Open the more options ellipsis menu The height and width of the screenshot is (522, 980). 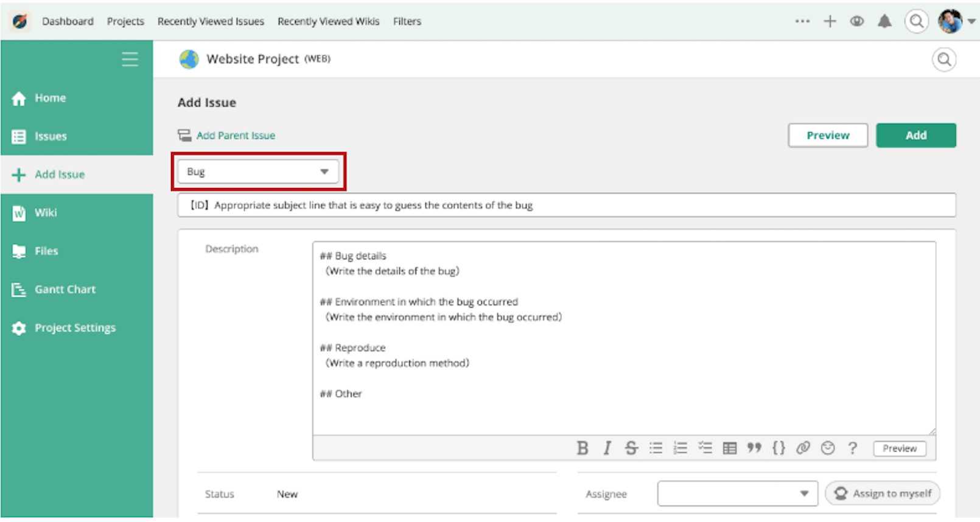pyautogui.click(x=802, y=21)
